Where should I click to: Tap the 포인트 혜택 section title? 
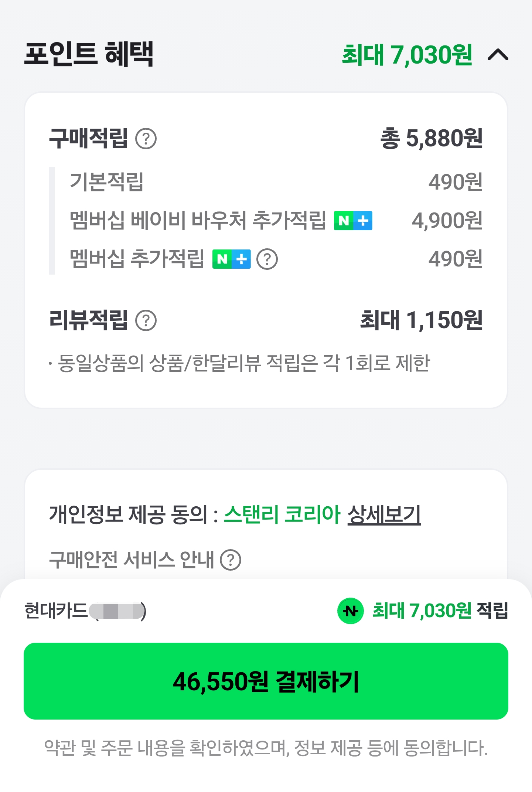tap(89, 54)
